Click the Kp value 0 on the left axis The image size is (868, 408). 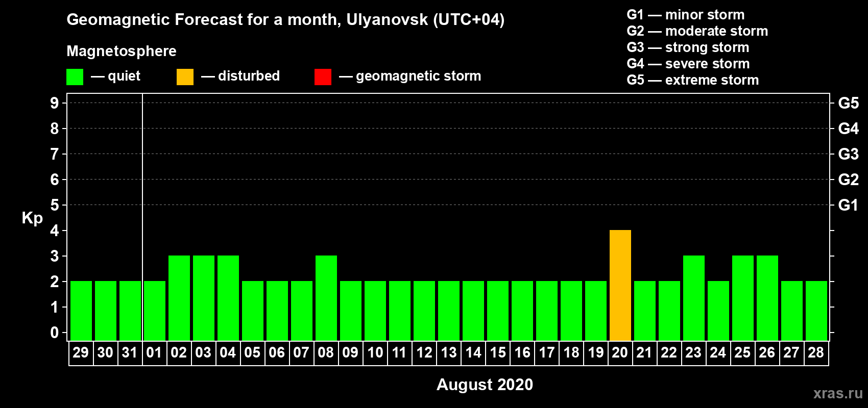coord(55,333)
